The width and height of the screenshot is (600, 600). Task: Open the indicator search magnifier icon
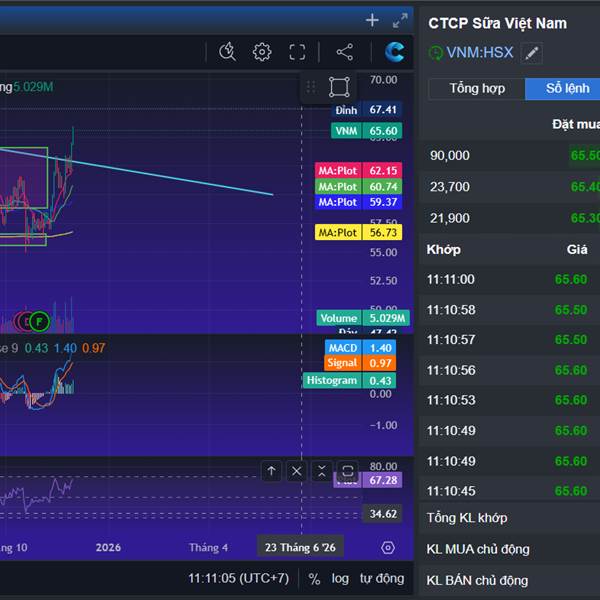pos(227,52)
